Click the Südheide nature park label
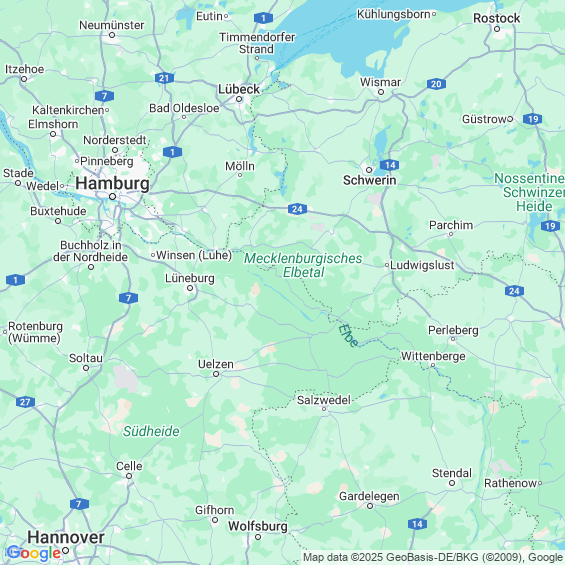 (151, 431)
